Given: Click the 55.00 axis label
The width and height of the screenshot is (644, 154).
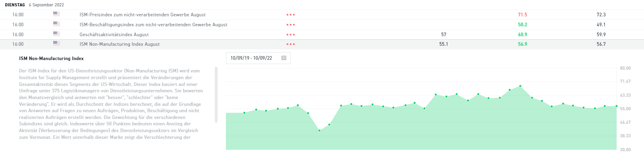Looking at the screenshot, I should tap(625, 109).
